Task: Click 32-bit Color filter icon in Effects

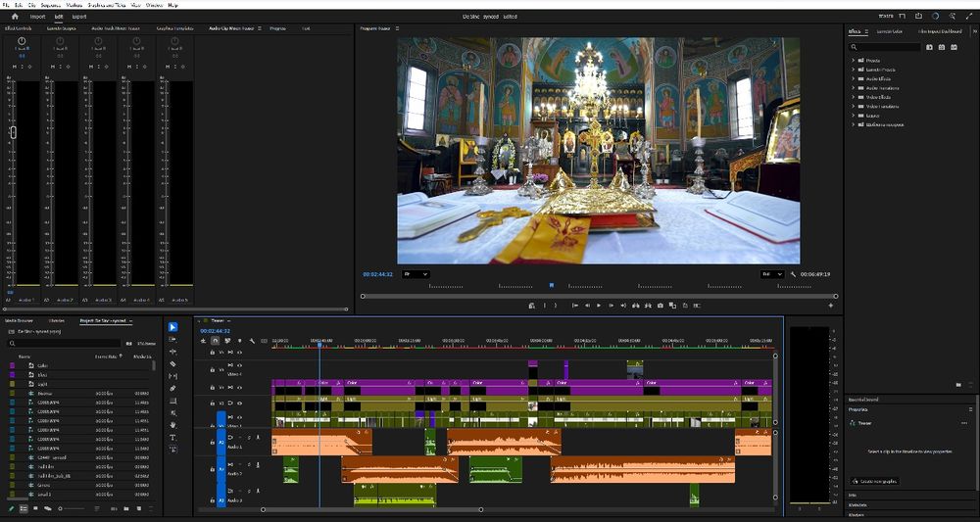Action: pos(941,47)
